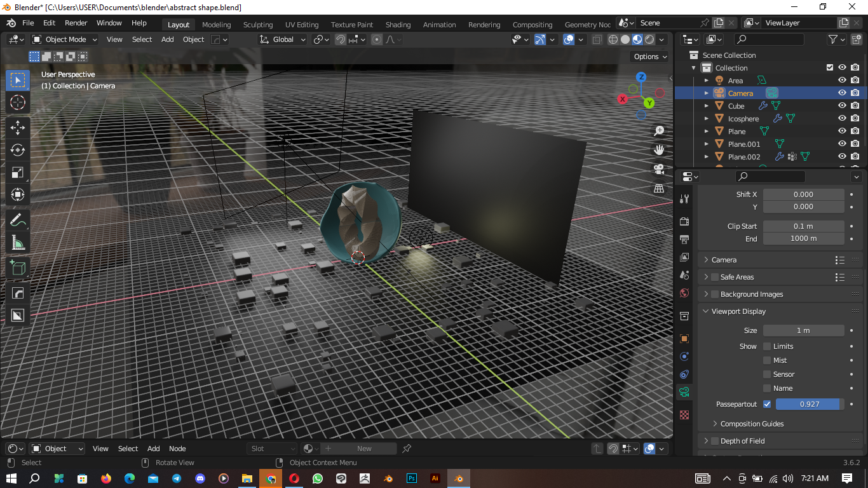
Task: Enable the Name checkbox
Action: pyautogui.click(x=767, y=388)
